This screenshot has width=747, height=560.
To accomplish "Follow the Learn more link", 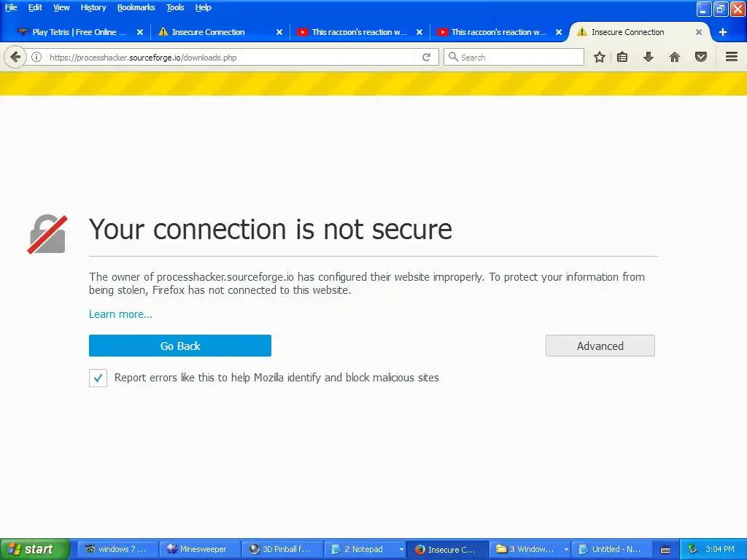I will click(120, 314).
